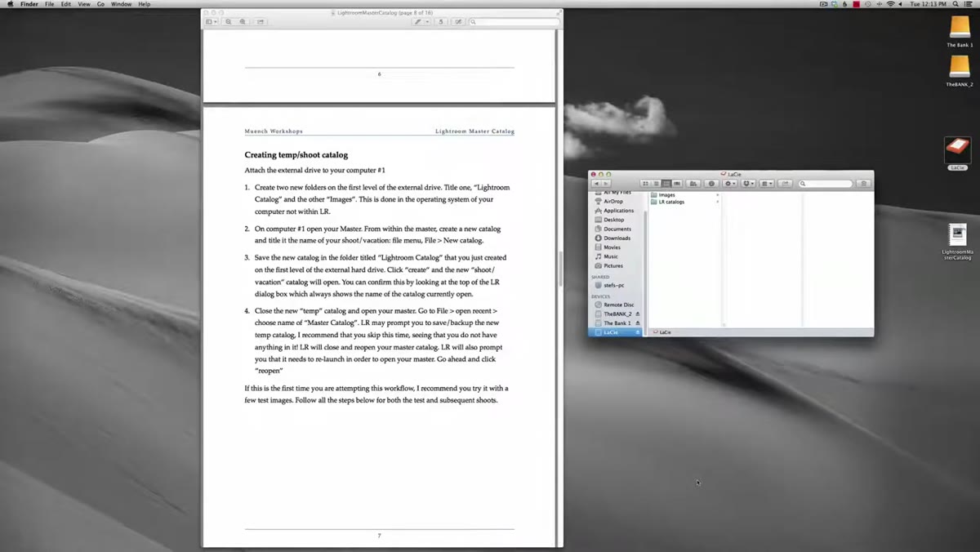Click Time Machine icon in menu bar
Image resolution: width=980 pixels, height=552 pixels.
pyautogui.click(x=868, y=4)
